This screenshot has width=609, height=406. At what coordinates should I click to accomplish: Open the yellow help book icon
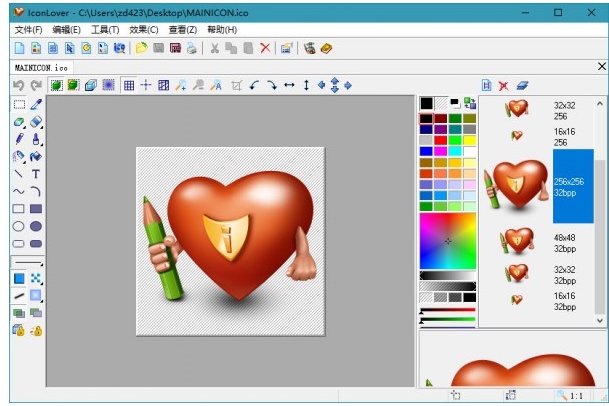click(326, 48)
